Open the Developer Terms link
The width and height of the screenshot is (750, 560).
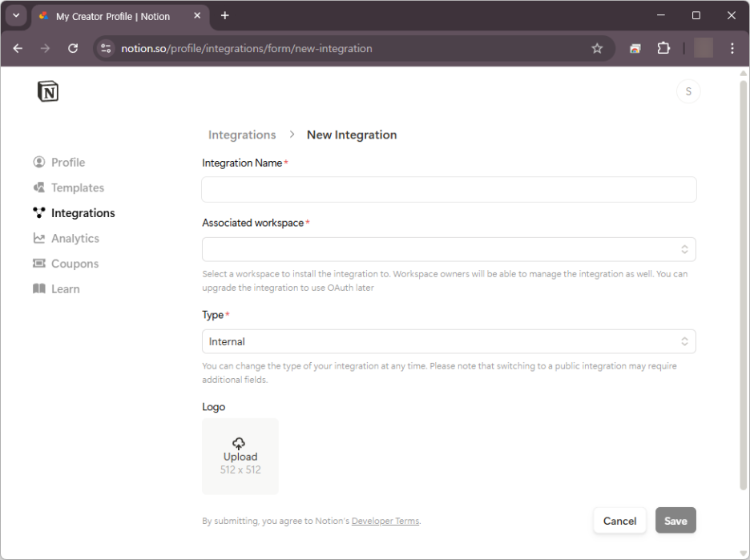click(x=385, y=521)
